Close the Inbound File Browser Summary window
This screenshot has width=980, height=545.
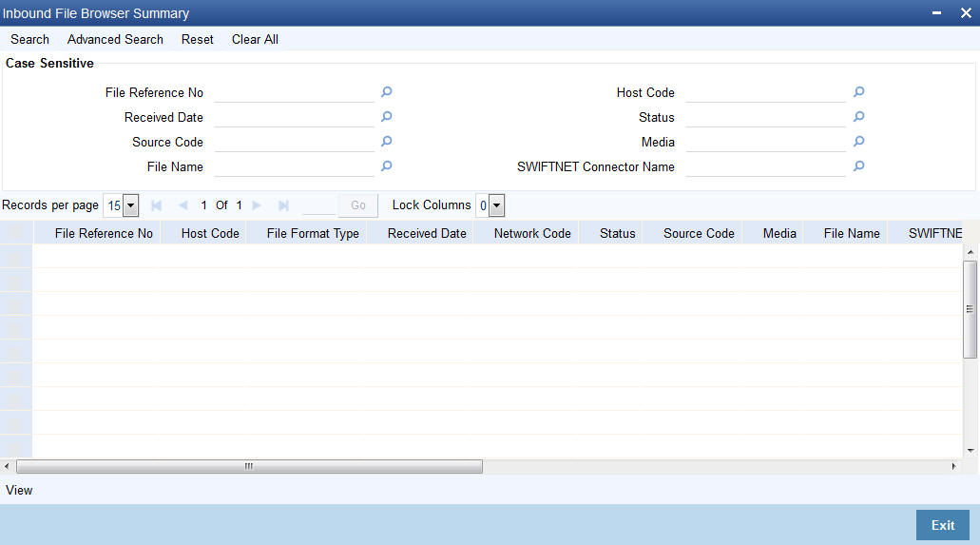pyautogui.click(x=966, y=13)
